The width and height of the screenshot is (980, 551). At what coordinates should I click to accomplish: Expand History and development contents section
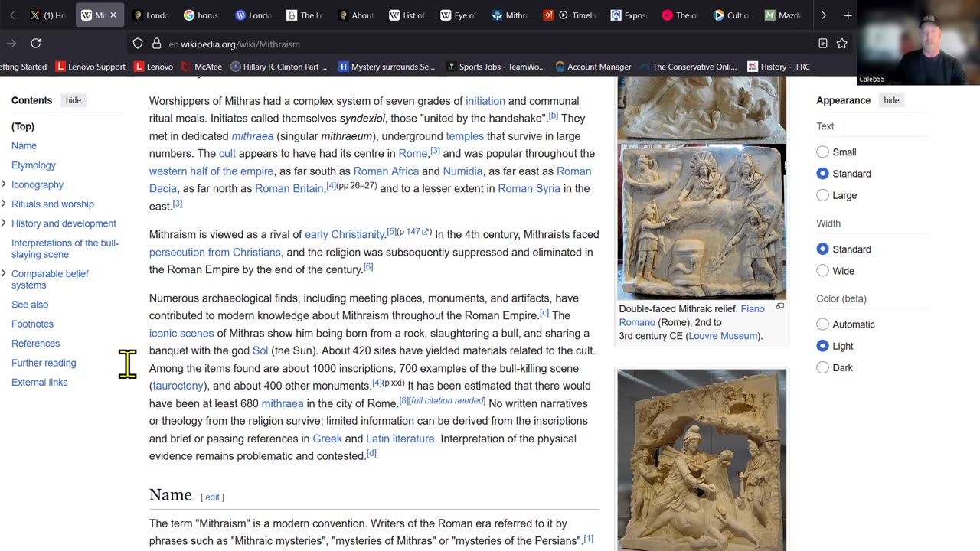[x=4, y=223]
